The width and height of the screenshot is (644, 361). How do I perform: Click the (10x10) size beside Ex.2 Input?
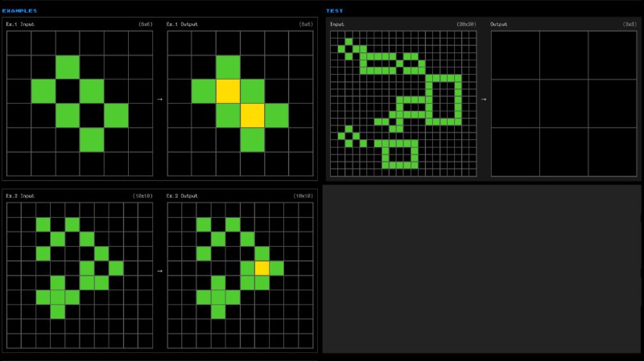(x=142, y=195)
